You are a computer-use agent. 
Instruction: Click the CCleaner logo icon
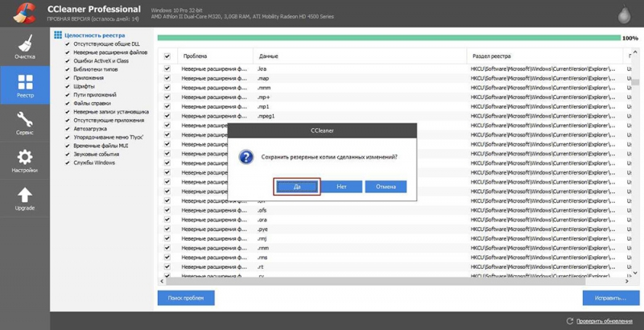[23, 13]
